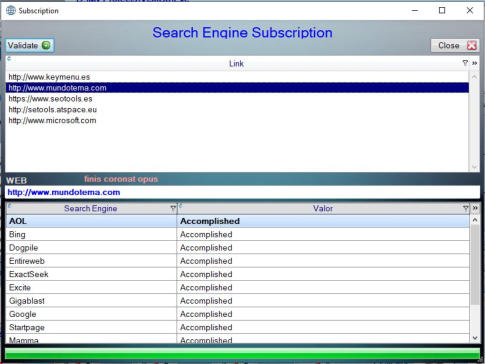Image resolution: width=485 pixels, height=364 pixels.
Task: Open the Valor column filter icon
Action: [466, 208]
